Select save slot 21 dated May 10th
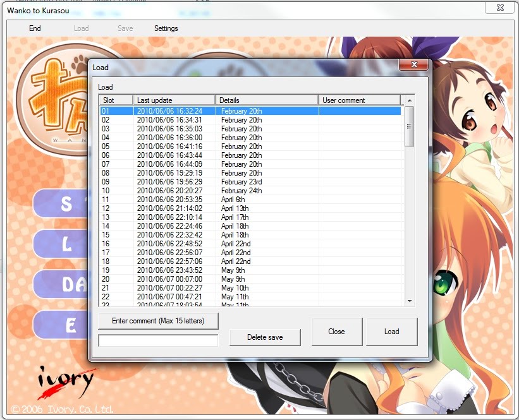Viewport: 519px width, 420px height. (x=250, y=288)
